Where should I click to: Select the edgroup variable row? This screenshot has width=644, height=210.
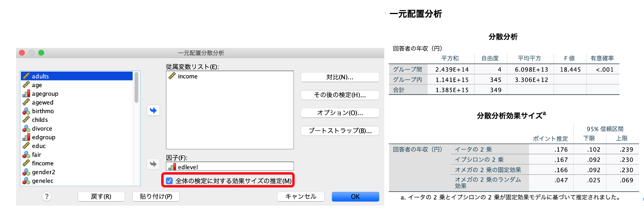(x=77, y=137)
